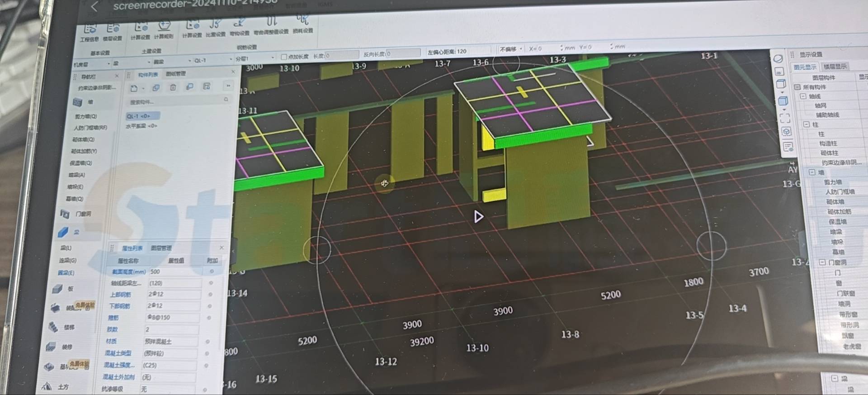Select QL-1 <0> in component list
Viewport: 868px width, 395px height.
tap(142, 116)
